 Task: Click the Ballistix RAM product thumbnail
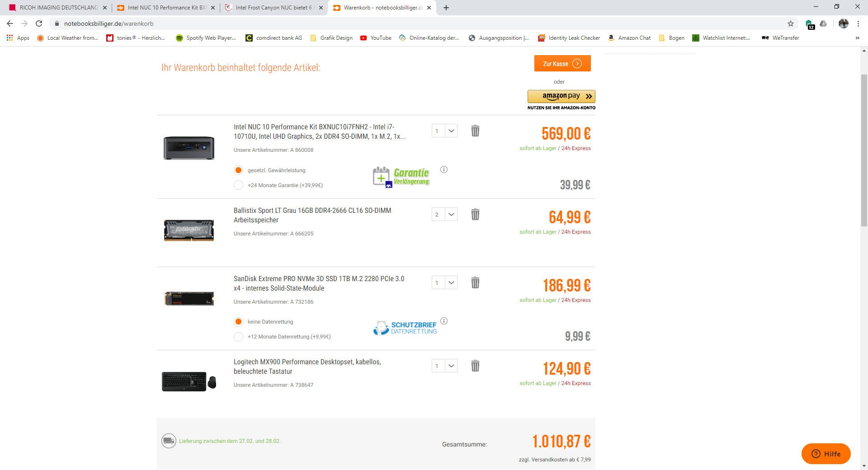pyautogui.click(x=189, y=230)
